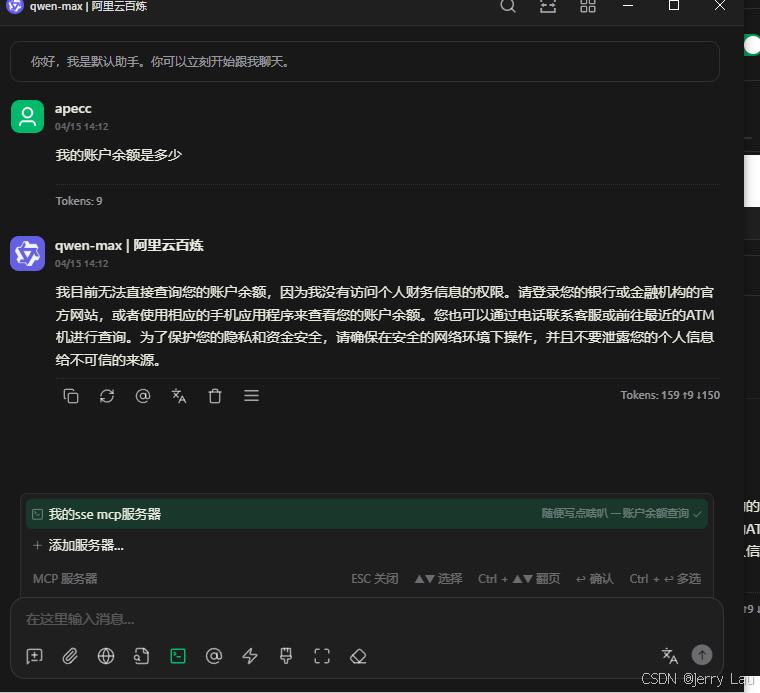Image resolution: width=760 pixels, height=693 pixels.
Task: Click the eraser clear messages icon
Action: tap(358, 656)
